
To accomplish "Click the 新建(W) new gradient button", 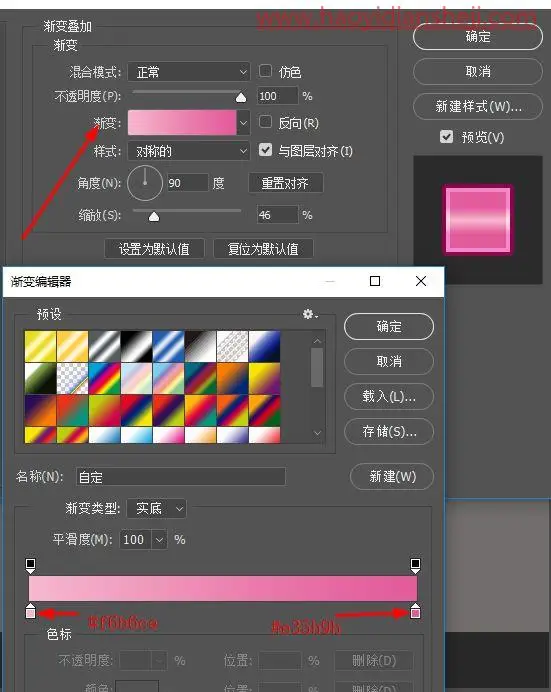I will 392,477.
